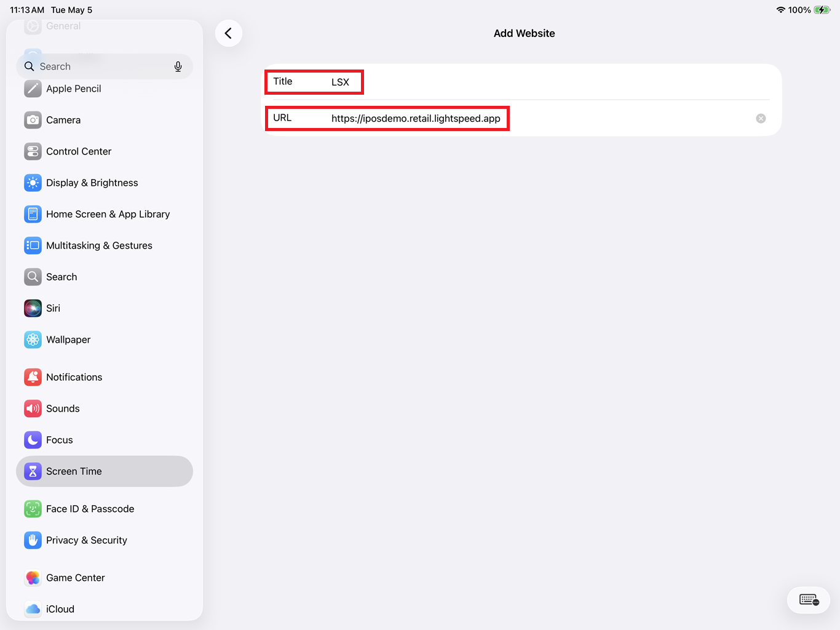Open Focus settings
Viewport: 840px width, 630px height.
(x=105, y=440)
